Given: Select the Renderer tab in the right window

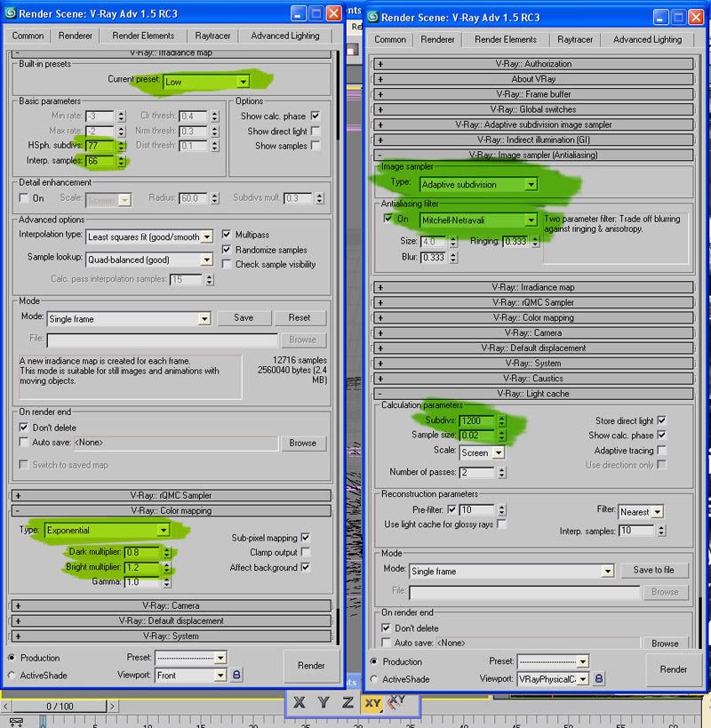Looking at the screenshot, I should [437, 39].
